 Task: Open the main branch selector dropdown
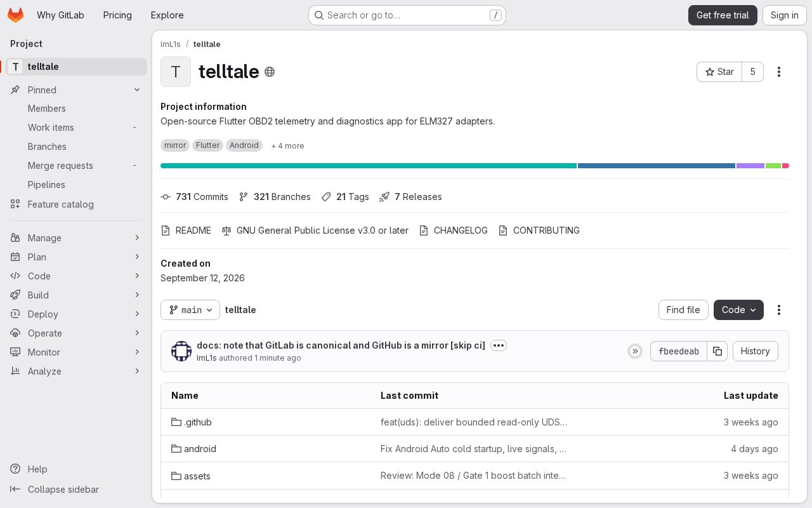190,310
